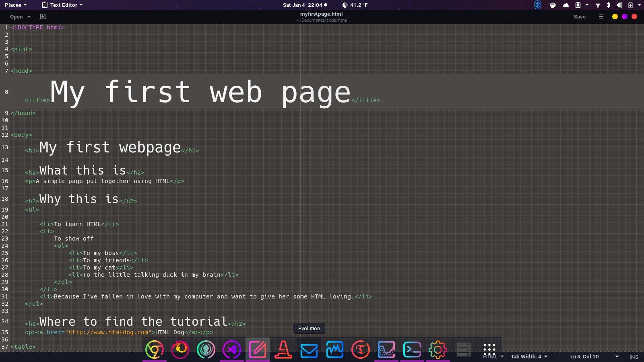644x362 pixels.
Task: Open the Chromium browser
Action: pyautogui.click(x=155, y=350)
